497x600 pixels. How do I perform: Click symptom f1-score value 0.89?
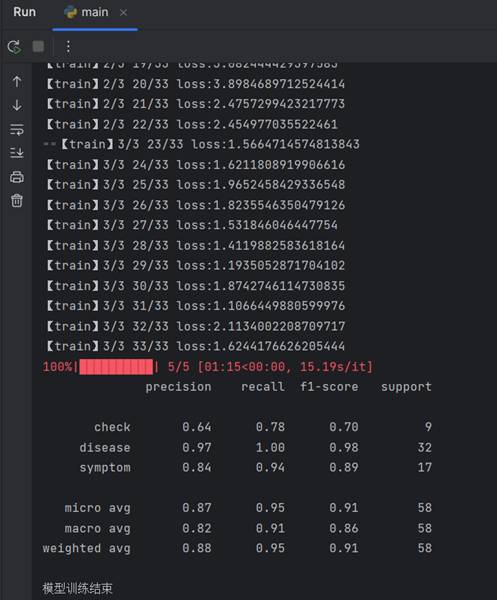click(344, 468)
